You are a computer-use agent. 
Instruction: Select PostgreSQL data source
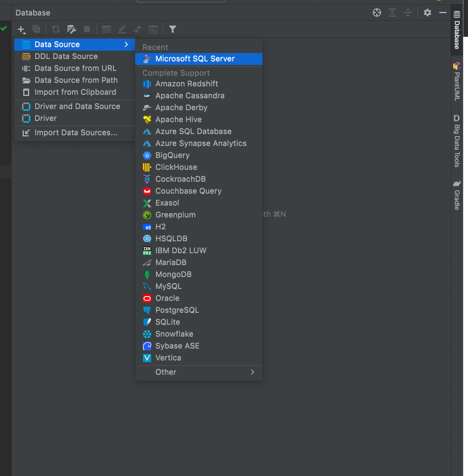[x=199, y=310]
